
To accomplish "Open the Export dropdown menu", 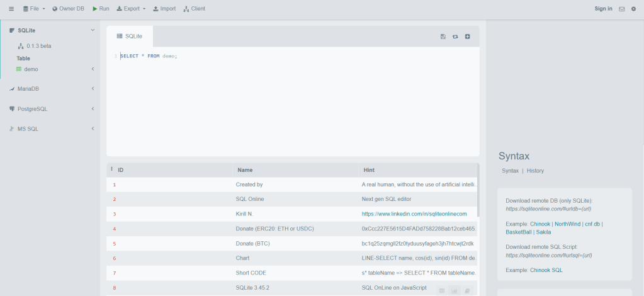I will pos(131,9).
